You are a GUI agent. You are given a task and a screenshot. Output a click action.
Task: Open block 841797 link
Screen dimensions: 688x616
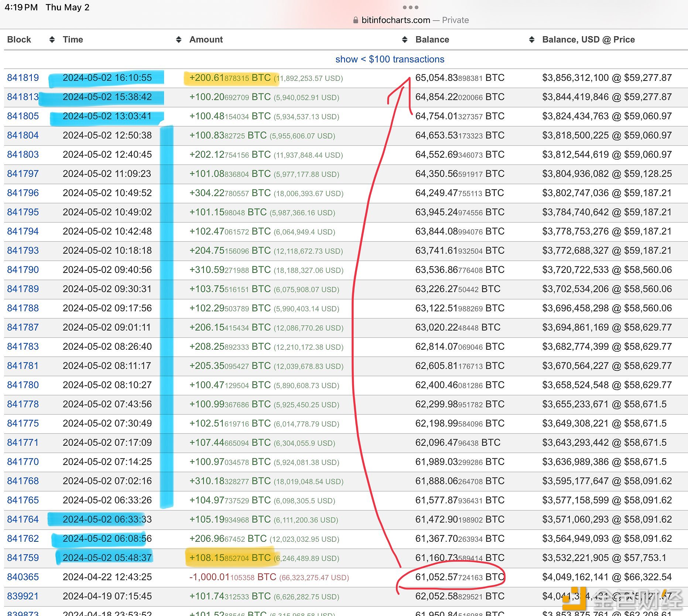pyautogui.click(x=23, y=174)
